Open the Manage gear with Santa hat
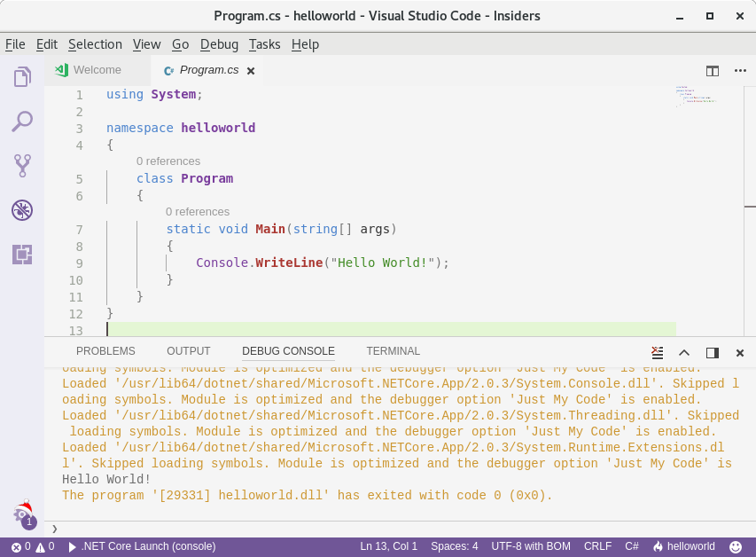The image size is (756, 557). (24, 514)
